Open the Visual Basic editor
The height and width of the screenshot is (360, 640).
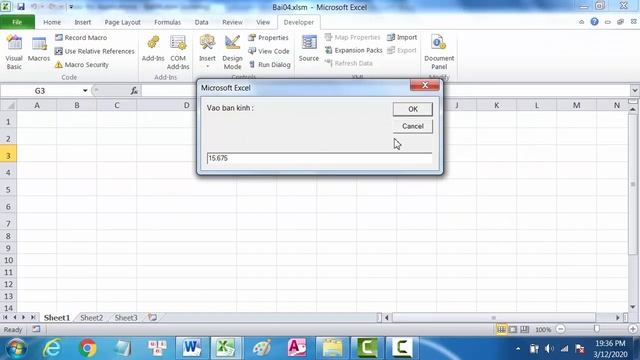[14, 52]
